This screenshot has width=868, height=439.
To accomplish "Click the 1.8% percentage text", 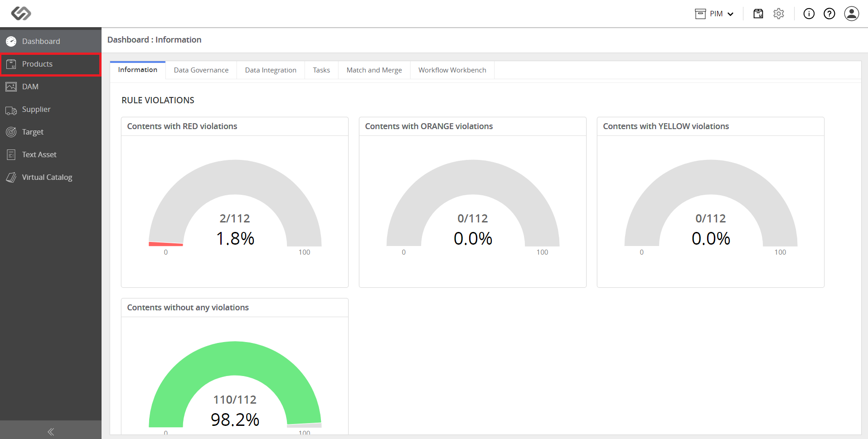I will point(235,239).
